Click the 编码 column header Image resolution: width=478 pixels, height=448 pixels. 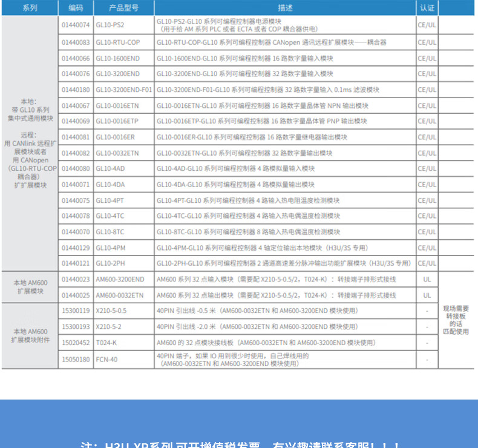coord(76,8)
